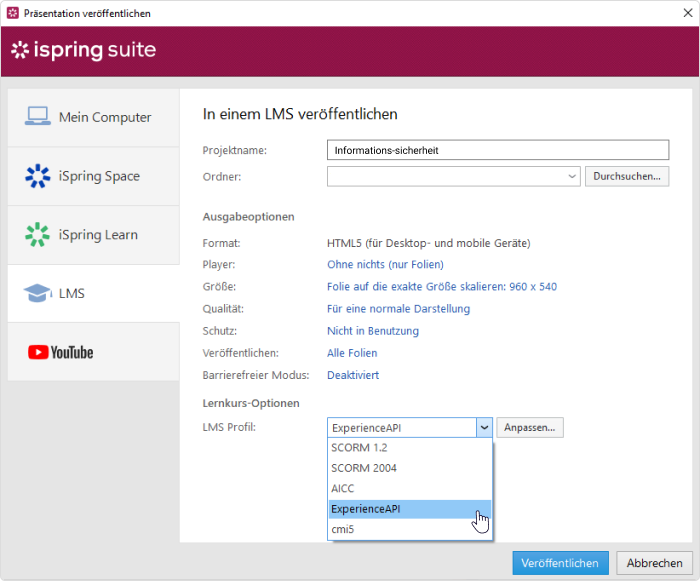Open the iSpring Learn publishing tab
The height and width of the screenshot is (581, 700).
click(x=94, y=235)
